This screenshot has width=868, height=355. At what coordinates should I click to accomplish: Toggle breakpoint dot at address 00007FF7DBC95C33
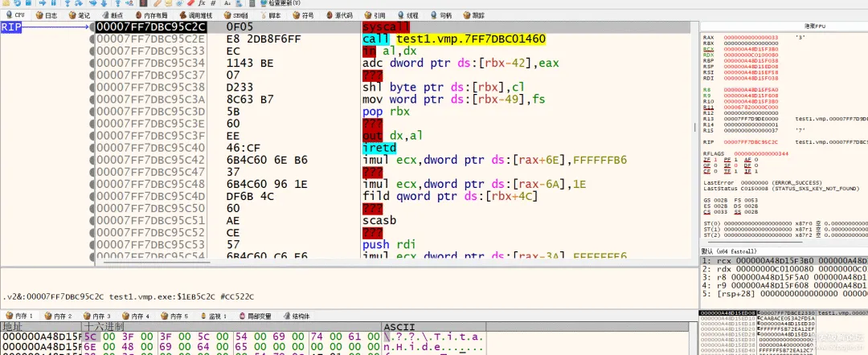(92, 51)
